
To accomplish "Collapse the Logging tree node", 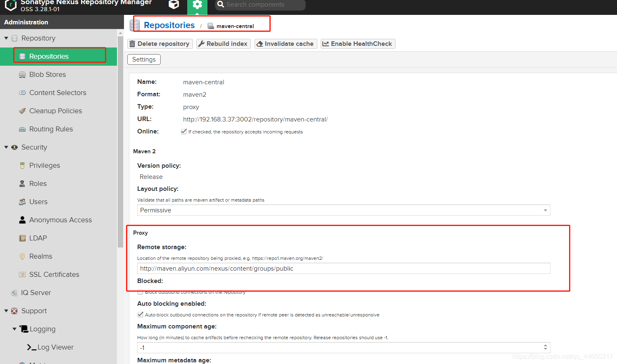I will coord(14,329).
